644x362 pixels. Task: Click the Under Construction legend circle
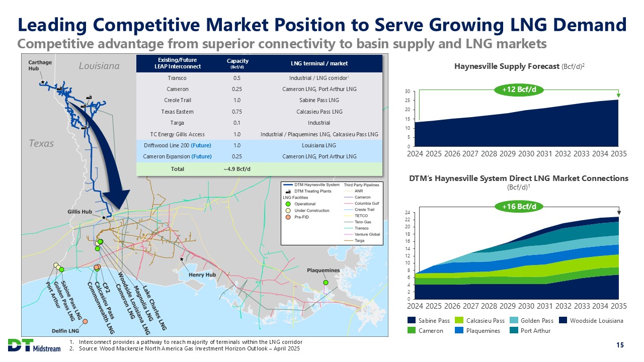tap(288, 211)
